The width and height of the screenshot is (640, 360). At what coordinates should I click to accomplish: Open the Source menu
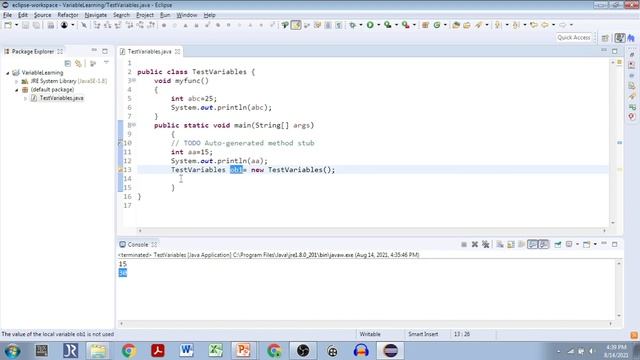42,15
